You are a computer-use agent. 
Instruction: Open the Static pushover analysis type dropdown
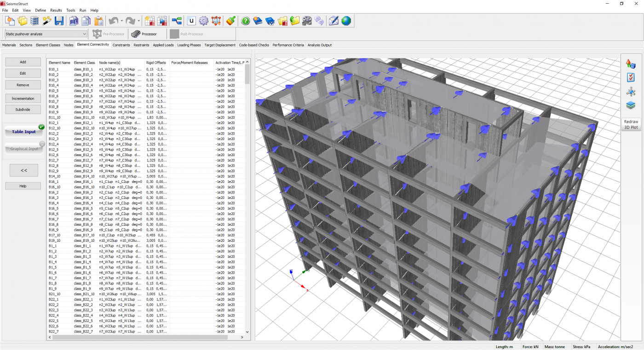(x=46, y=34)
